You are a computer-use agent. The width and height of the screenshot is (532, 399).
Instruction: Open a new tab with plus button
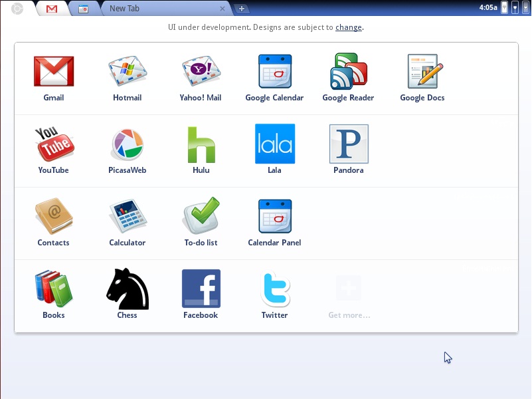tap(242, 9)
